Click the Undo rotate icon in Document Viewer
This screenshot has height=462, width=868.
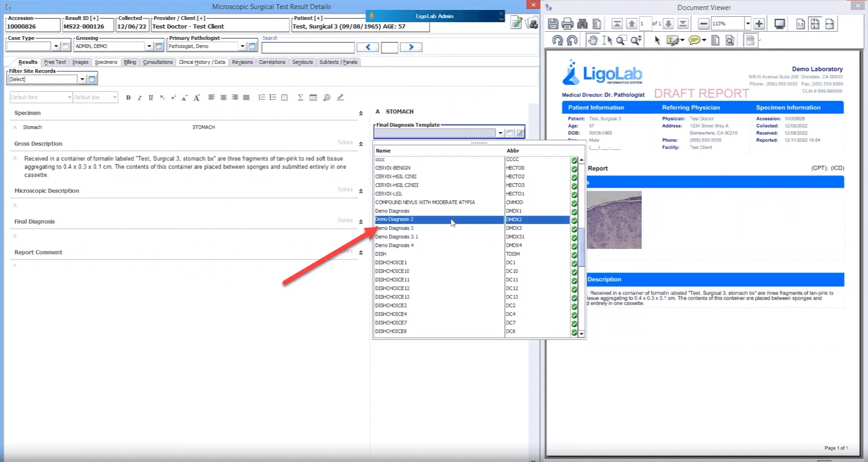pos(557,40)
